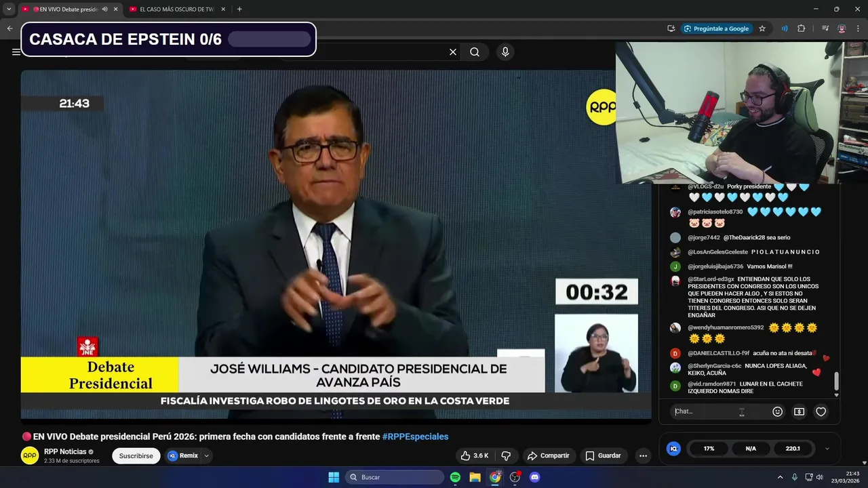Dislike the video with thumbs down
This screenshot has width=868, height=488.
pos(506,455)
